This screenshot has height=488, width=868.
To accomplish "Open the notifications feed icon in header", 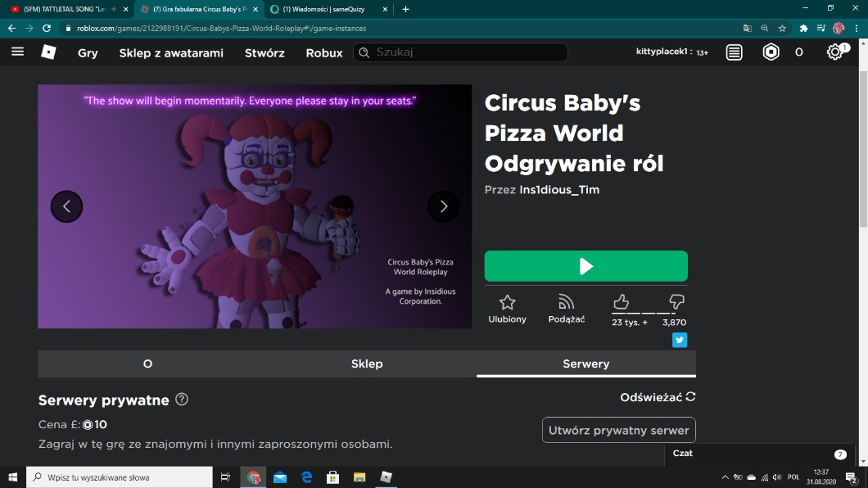I will 734,52.
